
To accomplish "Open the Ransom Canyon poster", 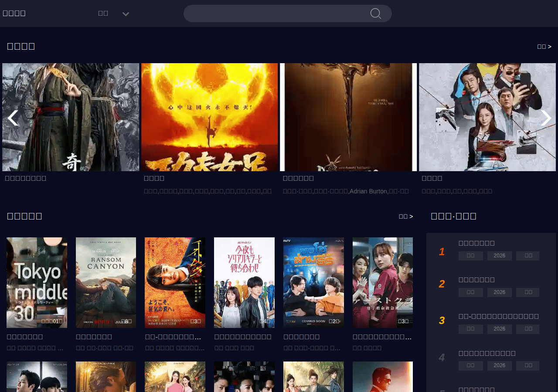I will 106,283.
